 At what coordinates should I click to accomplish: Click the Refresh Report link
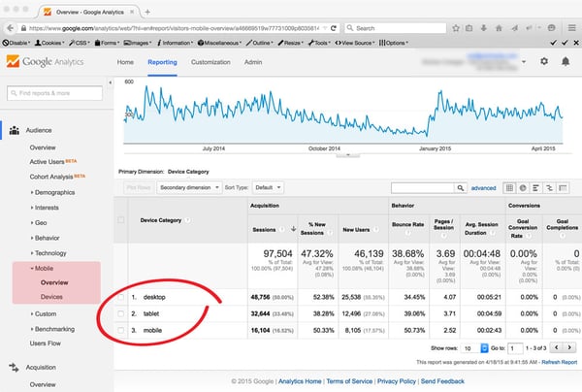coord(560,362)
